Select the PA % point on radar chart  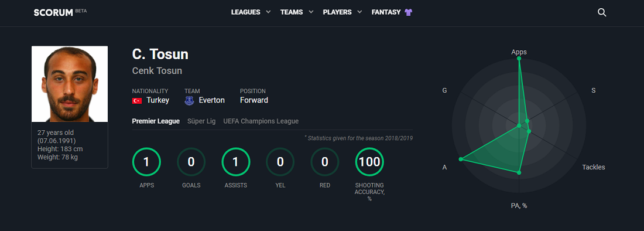pyautogui.click(x=519, y=172)
